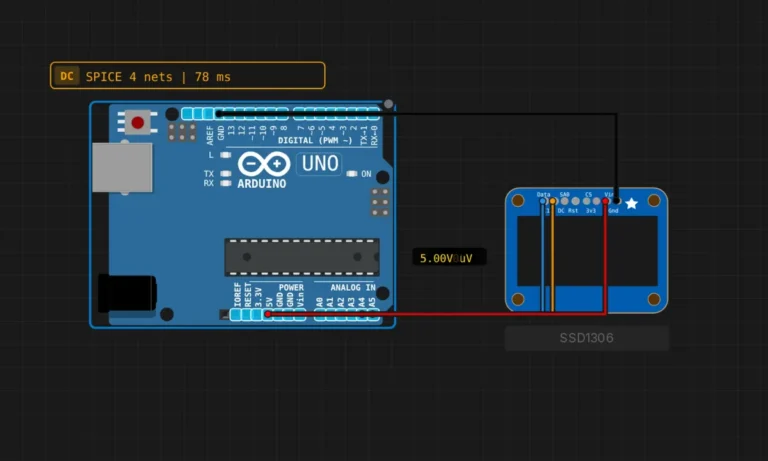The width and height of the screenshot is (768, 461).
Task: Click the unconnected 3v3 pin on OLED
Action: click(596, 201)
